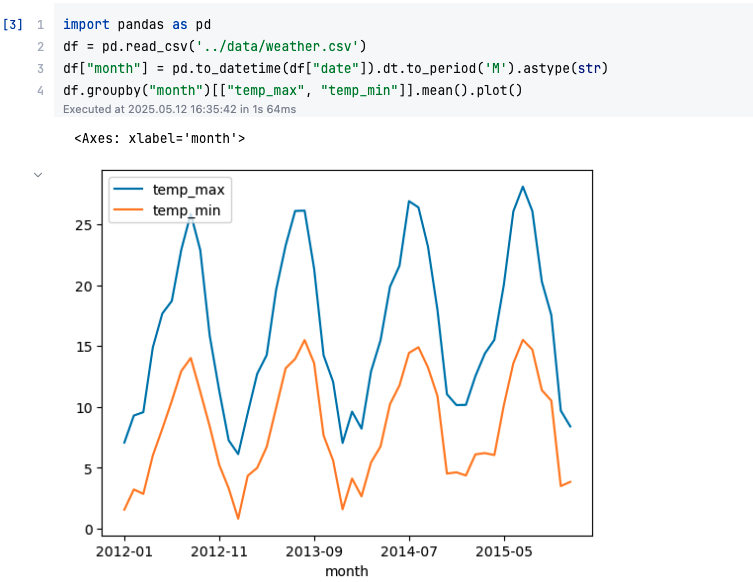Collapse the cell output using the chevron
This screenshot has height=582, width=753.
click(x=38, y=175)
